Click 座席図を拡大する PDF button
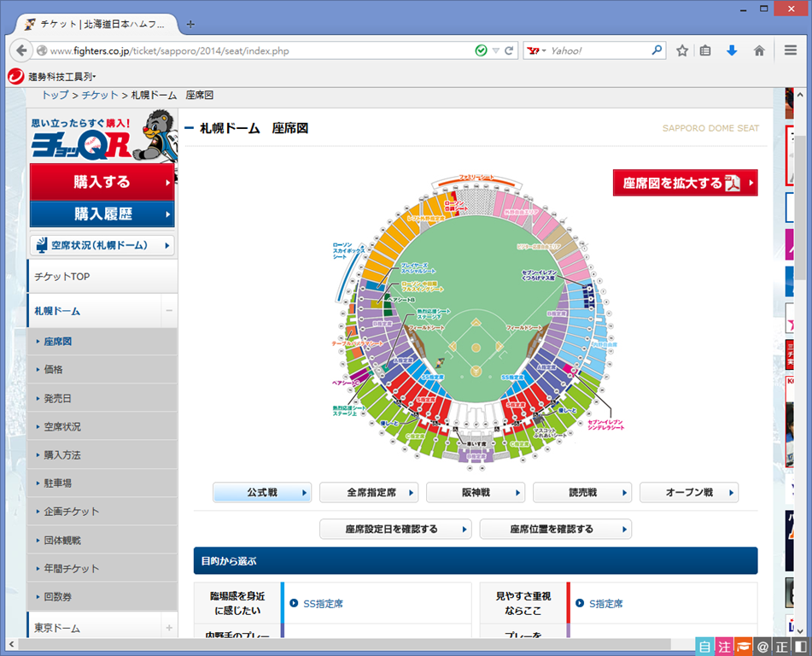This screenshot has height=656, width=812. tap(685, 183)
